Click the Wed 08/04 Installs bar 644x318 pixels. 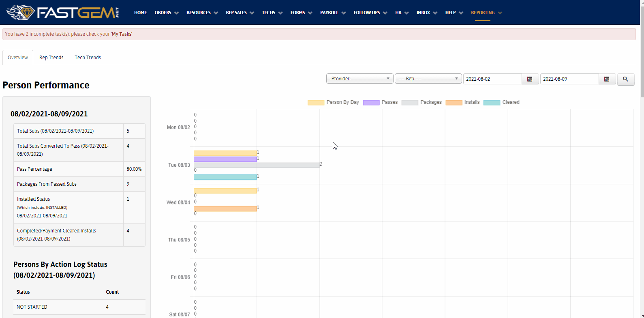click(x=225, y=208)
